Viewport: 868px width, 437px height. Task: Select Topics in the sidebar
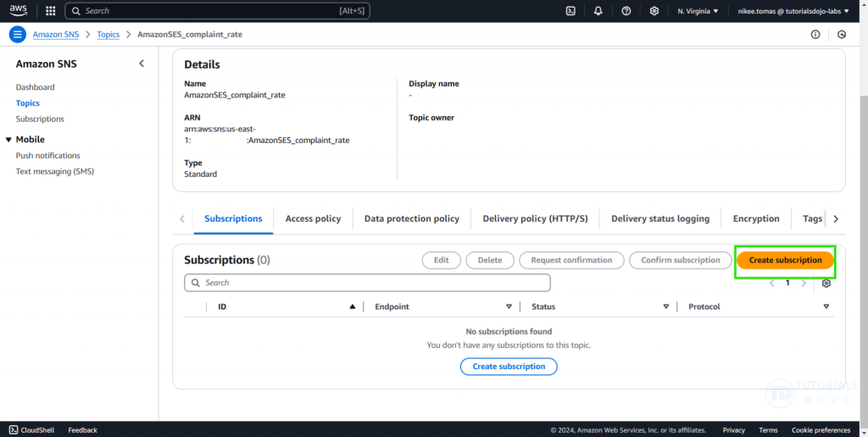28,102
